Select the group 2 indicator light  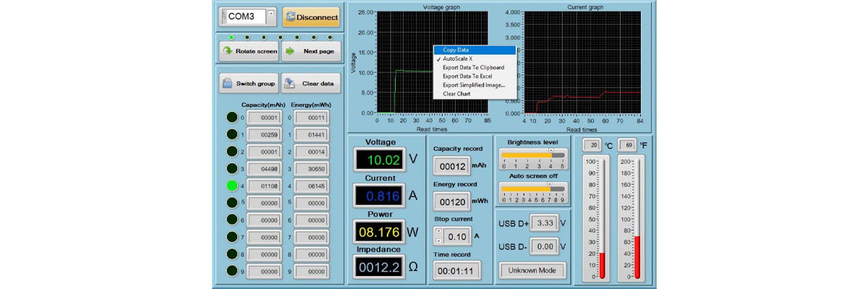(x=232, y=152)
